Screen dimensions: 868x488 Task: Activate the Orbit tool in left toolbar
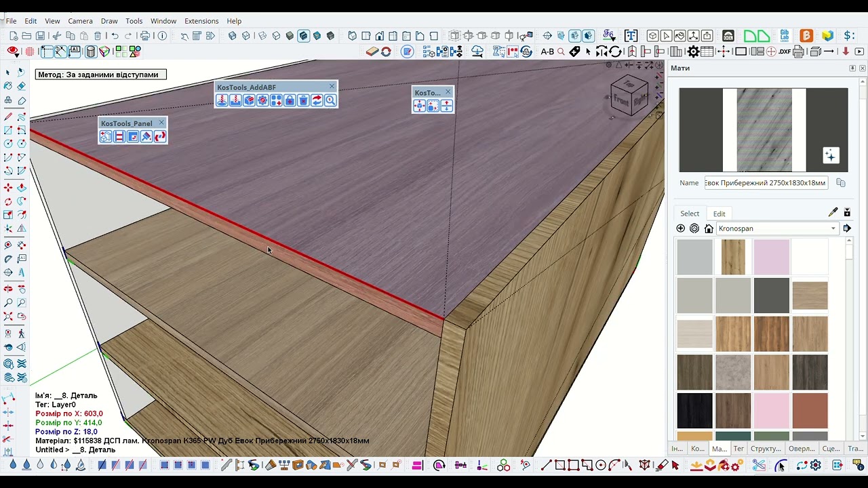8,289
